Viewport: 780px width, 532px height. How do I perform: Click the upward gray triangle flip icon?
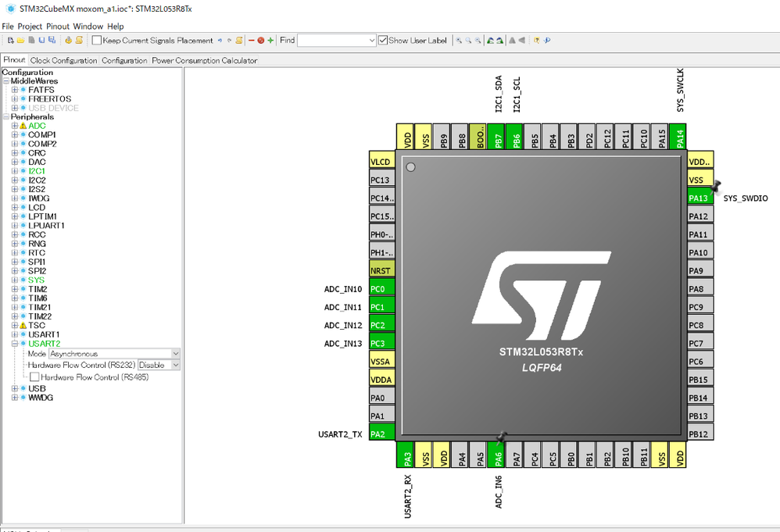[x=512, y=41]
